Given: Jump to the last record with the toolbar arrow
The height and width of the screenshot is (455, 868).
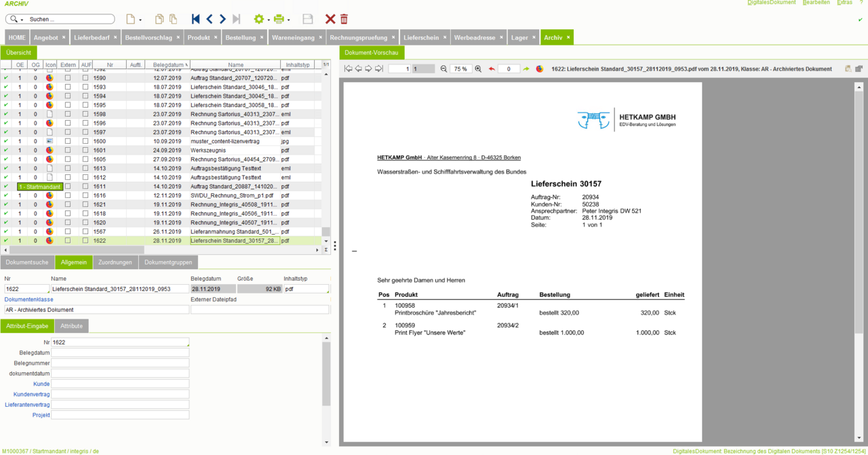Looking at the screenshot, I should tap(236, 19).
